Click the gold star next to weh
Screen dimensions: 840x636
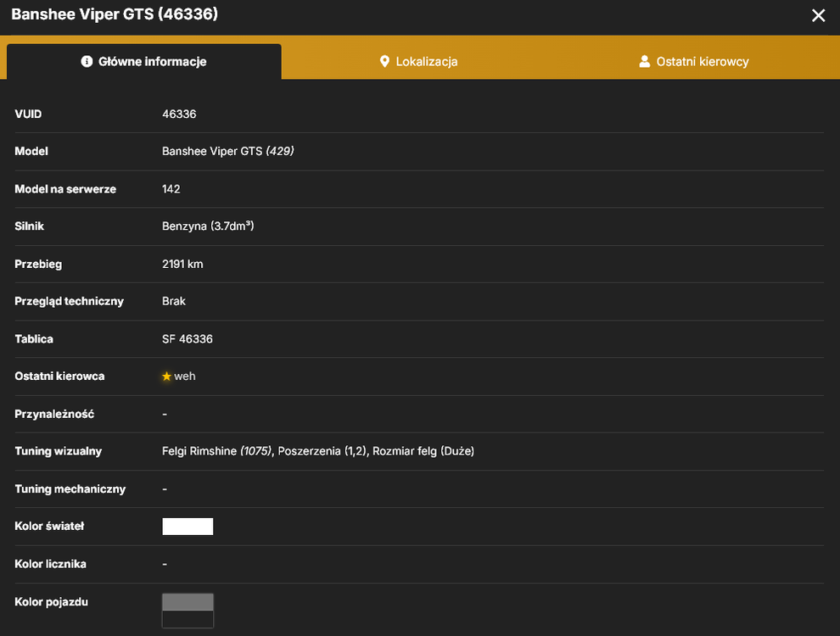(x=166, y=377)
